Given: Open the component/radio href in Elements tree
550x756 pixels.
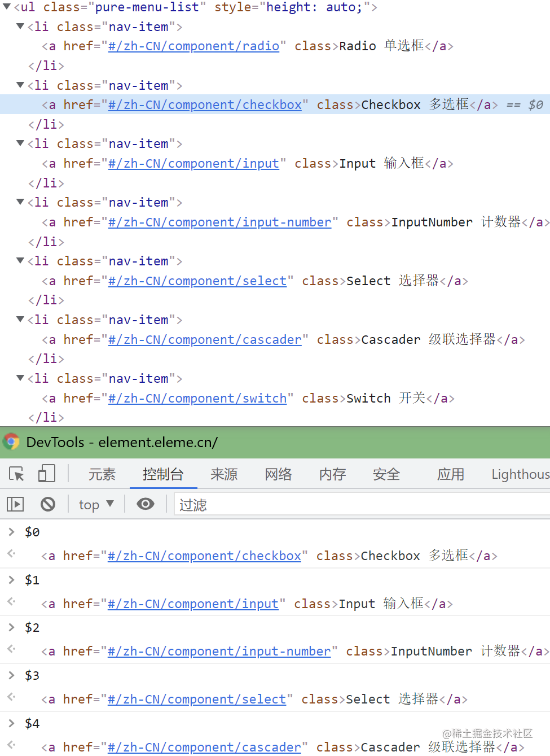Looking at the screenshot, I should point(193,46).
